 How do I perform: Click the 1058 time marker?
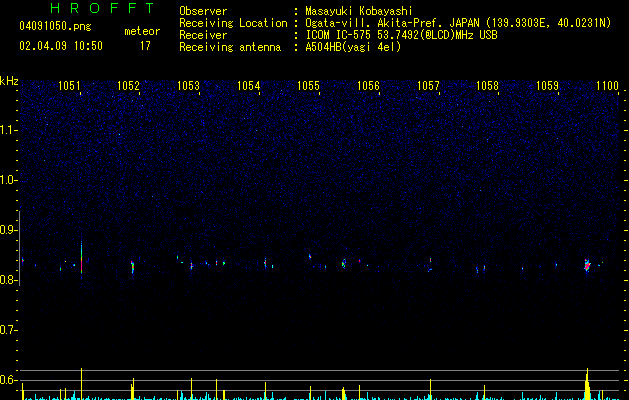[x=487, y=85]
